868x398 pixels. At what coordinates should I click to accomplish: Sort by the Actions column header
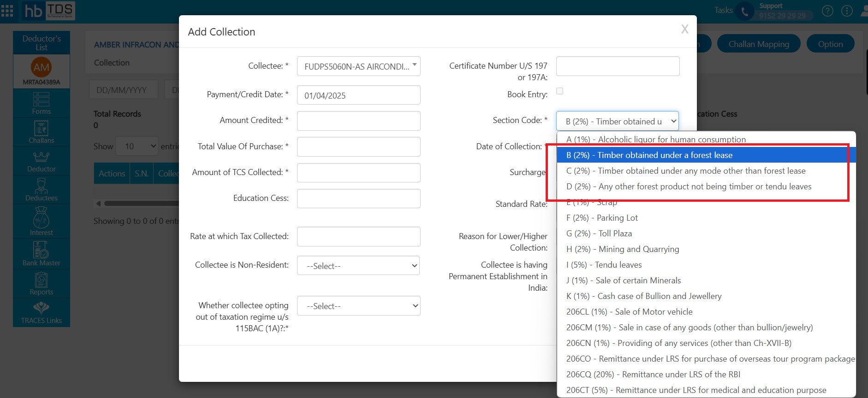coord(112,173)
